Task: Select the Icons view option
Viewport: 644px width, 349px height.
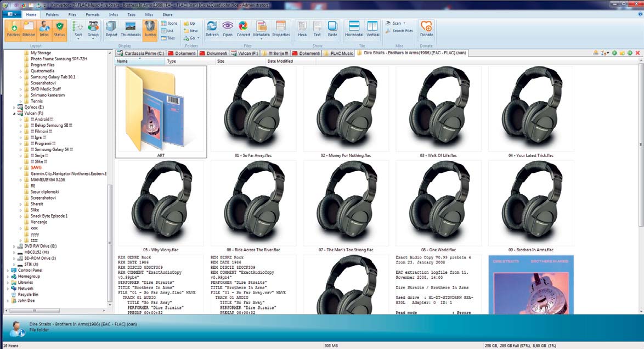Action: tap(169, 24)
